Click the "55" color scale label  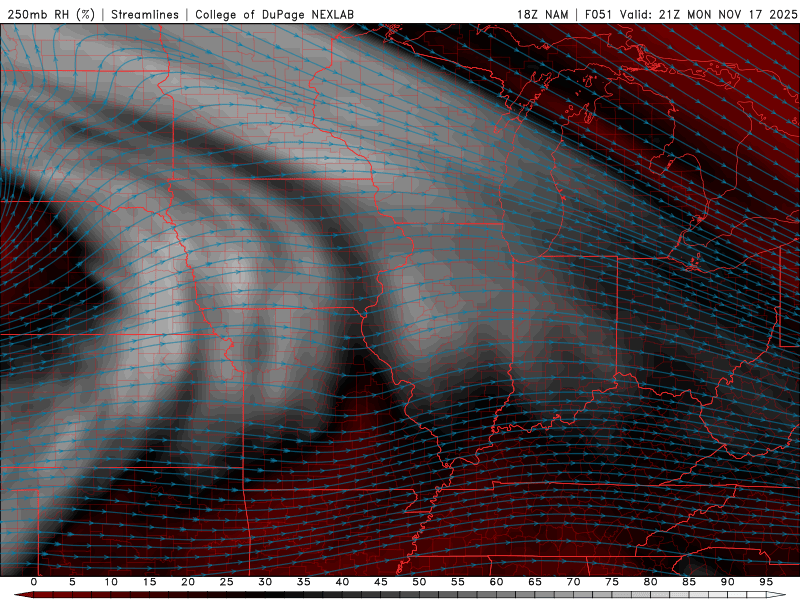pos(458,582)
